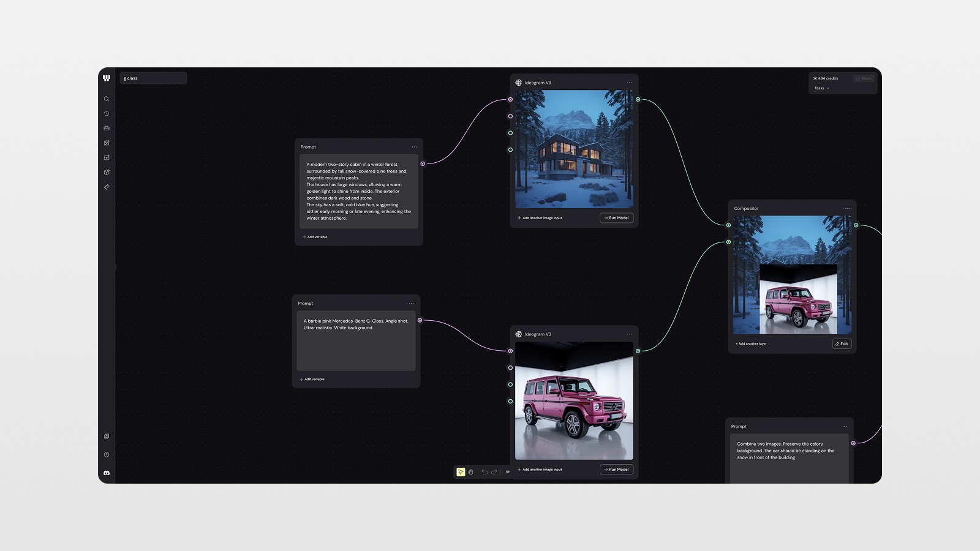Open the 'Combine two images' prompt node's three-dot menu
The height and width of the screenshot is (551, 980).
[x=845, y=427]
